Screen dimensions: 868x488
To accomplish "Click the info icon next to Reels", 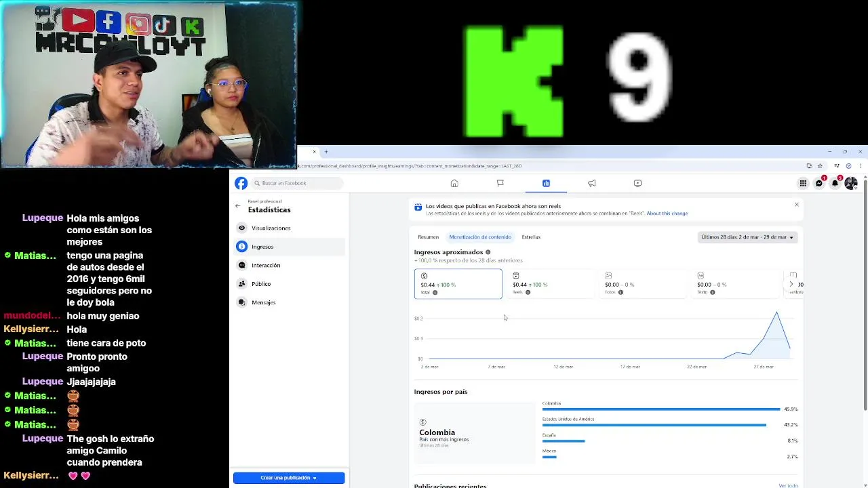I will coord(528,292).
